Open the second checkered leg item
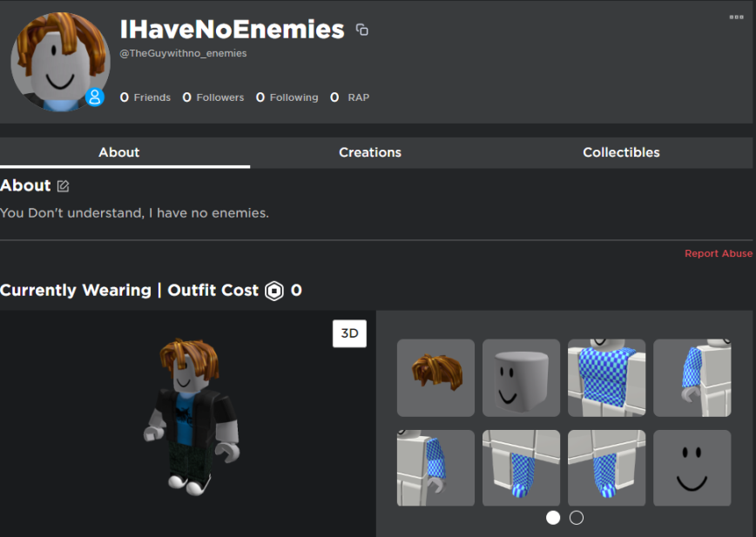Image resolution: width=756 pixels, height=537 pixels. 606,467
